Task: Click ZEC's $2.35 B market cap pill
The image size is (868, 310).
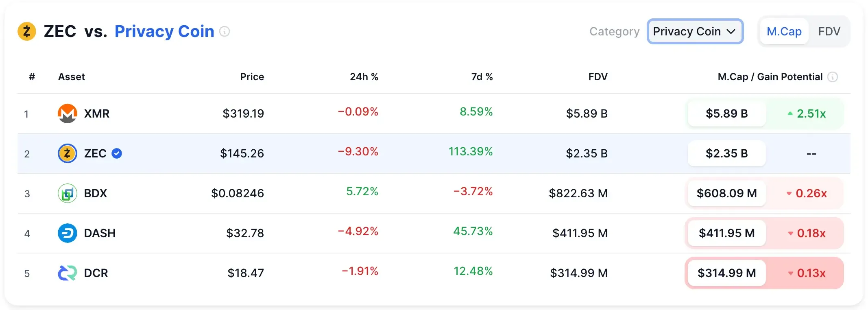Action: coord(726,153)
